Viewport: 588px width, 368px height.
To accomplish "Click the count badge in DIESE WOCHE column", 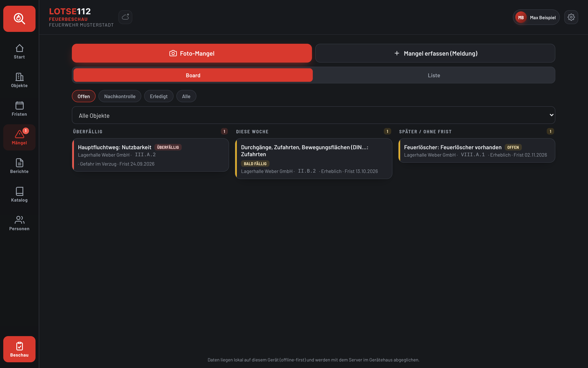I will click(387, 131).
